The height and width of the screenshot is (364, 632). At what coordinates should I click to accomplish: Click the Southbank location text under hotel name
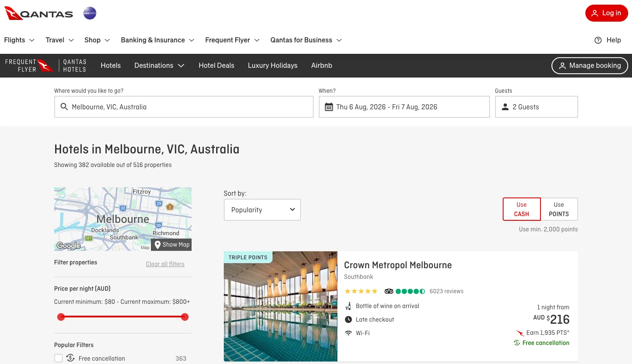tap(359, 277)
